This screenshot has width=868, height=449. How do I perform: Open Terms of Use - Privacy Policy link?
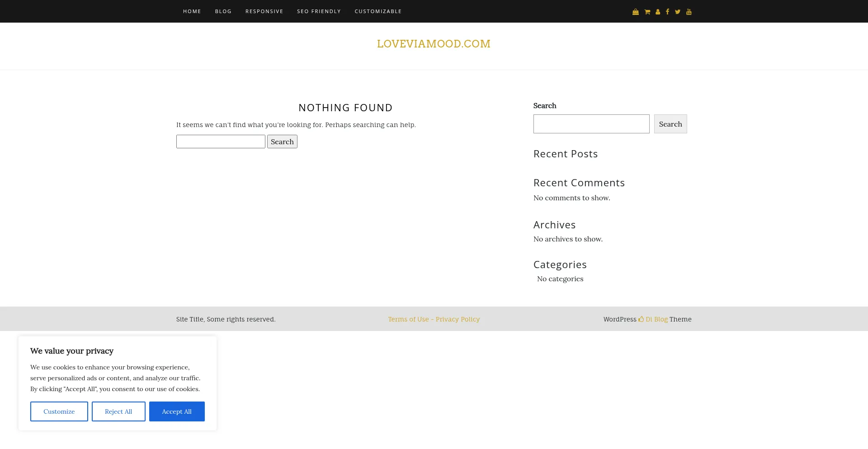coord(434,319)
